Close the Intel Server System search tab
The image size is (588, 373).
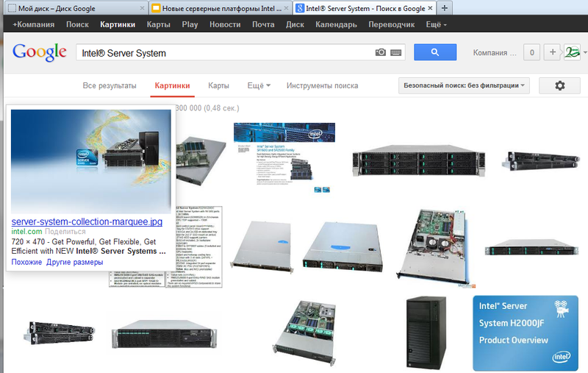(x=430, y=8)
